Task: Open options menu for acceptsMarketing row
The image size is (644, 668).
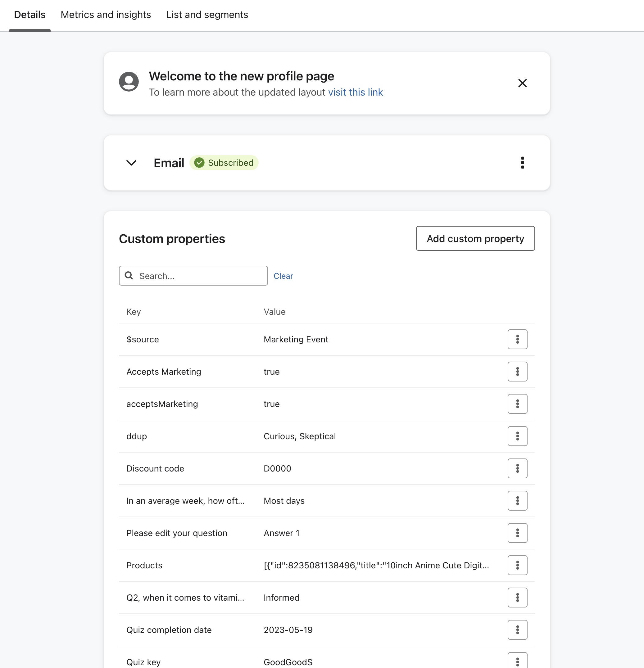Action: 517,404
